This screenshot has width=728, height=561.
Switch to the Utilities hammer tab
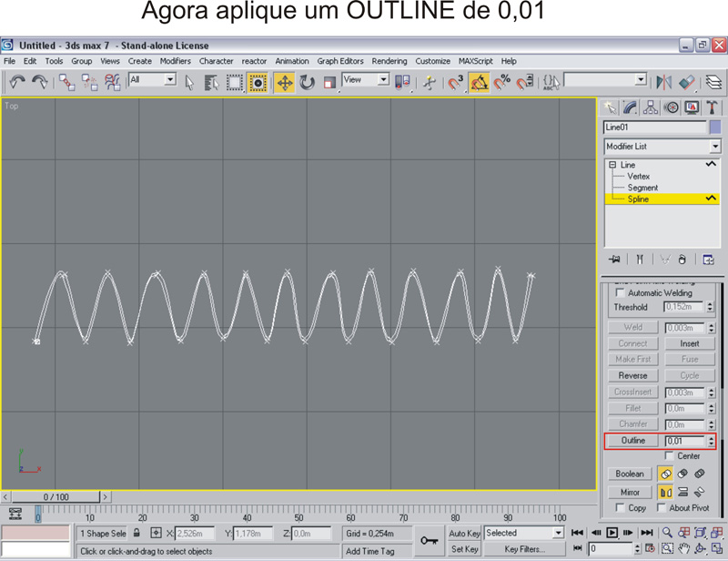click(x=712, y=107)
